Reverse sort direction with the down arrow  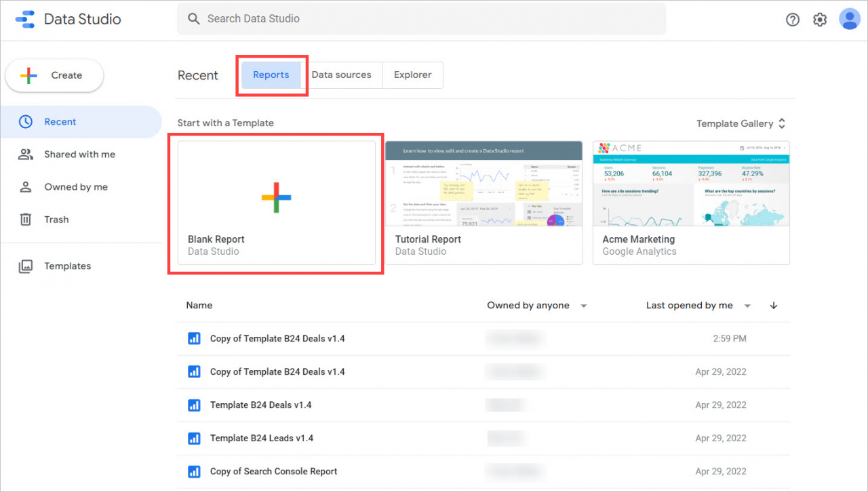(774, 306)
